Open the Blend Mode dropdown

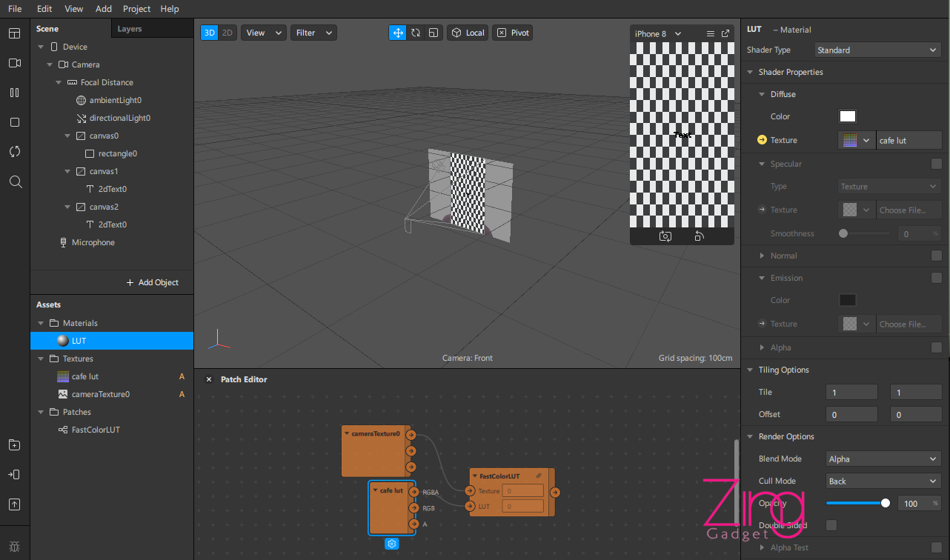(x=883, y=459)
